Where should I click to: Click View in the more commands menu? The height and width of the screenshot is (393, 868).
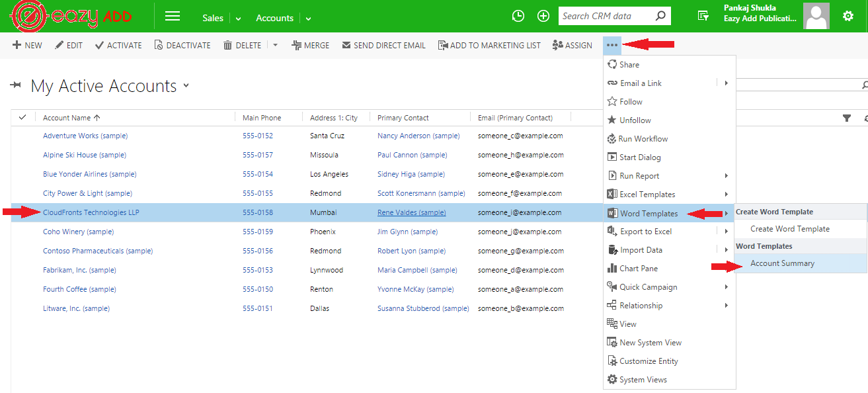[x=669, y=324]
